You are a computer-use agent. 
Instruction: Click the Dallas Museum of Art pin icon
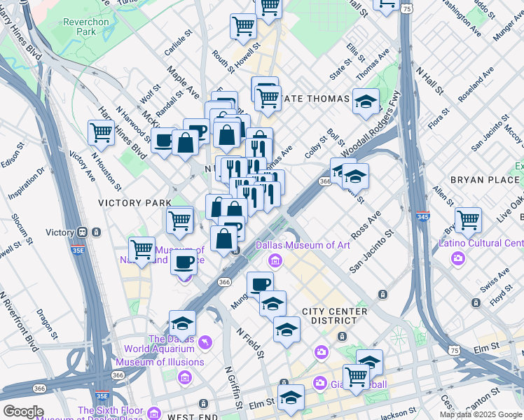point(275,260)
